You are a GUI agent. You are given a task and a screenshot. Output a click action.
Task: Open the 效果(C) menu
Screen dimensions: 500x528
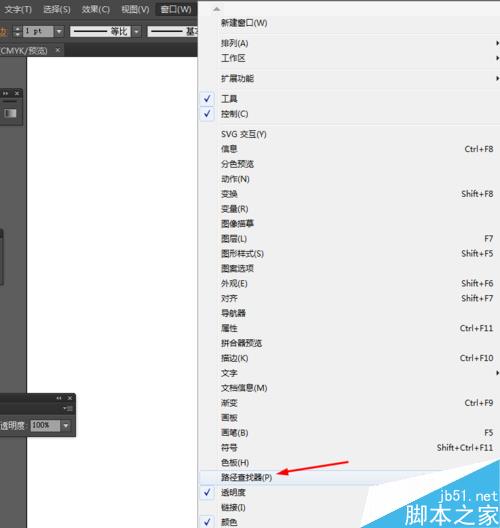pos(96,9)
